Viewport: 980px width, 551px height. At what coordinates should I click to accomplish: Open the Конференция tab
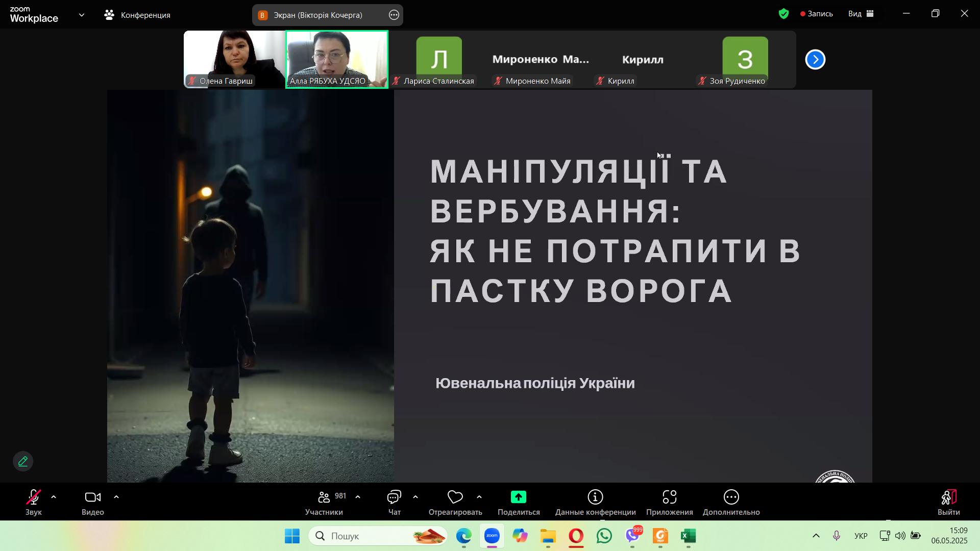pyautogui.click(x=137, y=15)
